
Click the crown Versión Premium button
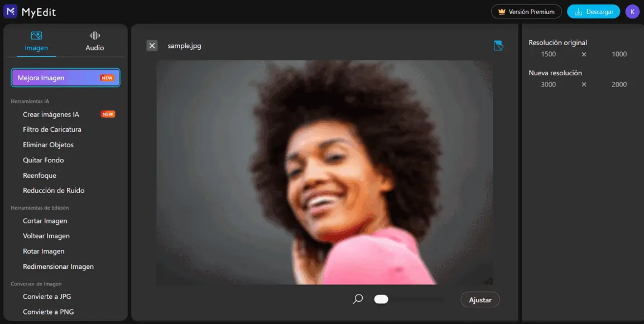click(526, 12)
